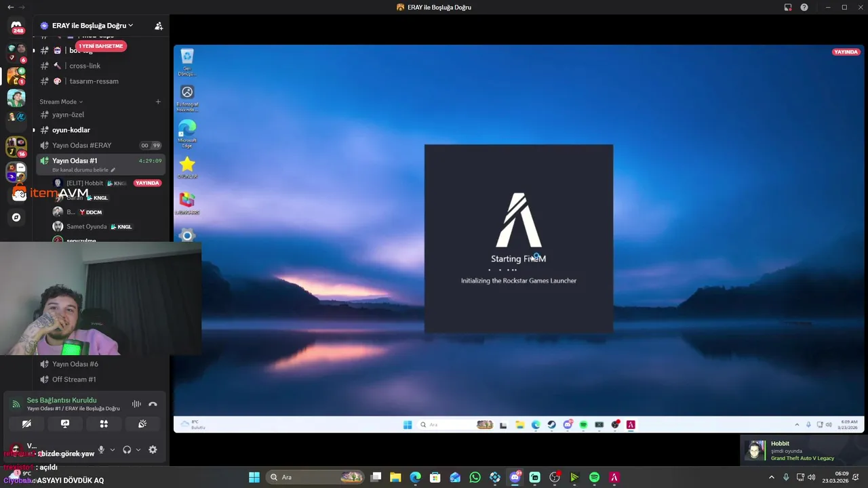Open FiveM on bottom taskbar
Screen dimensions: 868x488
pyautogui.click(x=614, y=477)
